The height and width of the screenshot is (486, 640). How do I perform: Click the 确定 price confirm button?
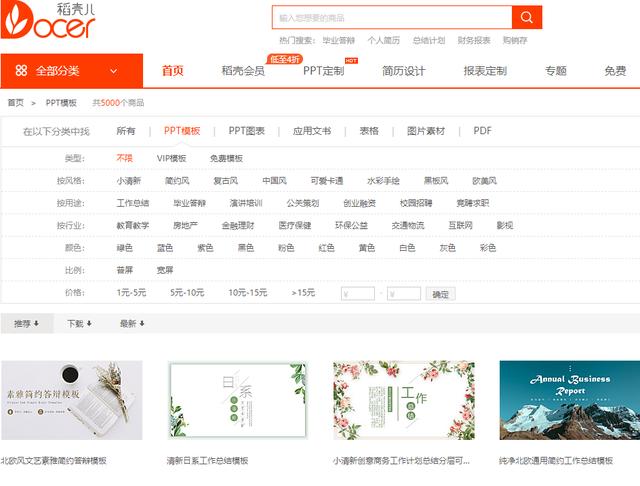pyautogui.click(x=440, y=294)
